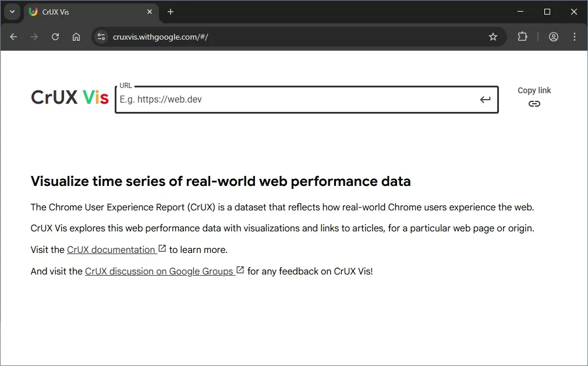Click external-link icon after CrUX documentation
Image resolution: width=588 pixels, height=366 pixels.
162,248
